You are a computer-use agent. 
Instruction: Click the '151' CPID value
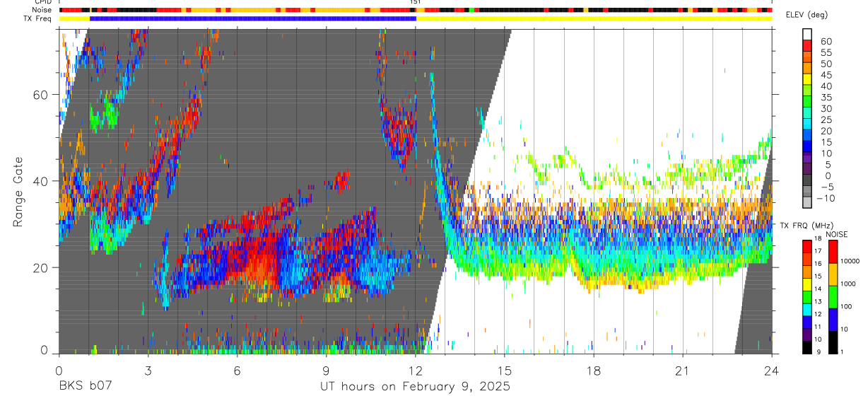(x=416, y=3)
